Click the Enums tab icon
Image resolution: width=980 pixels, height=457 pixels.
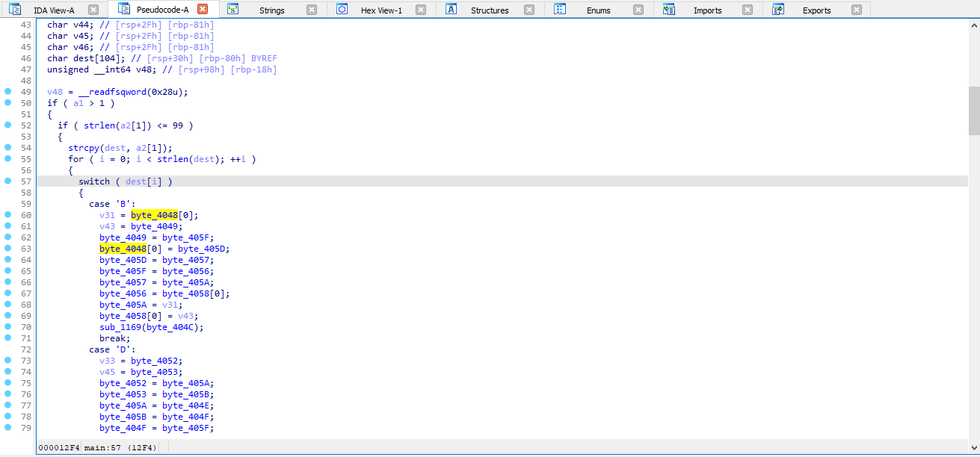click(560, 10)
